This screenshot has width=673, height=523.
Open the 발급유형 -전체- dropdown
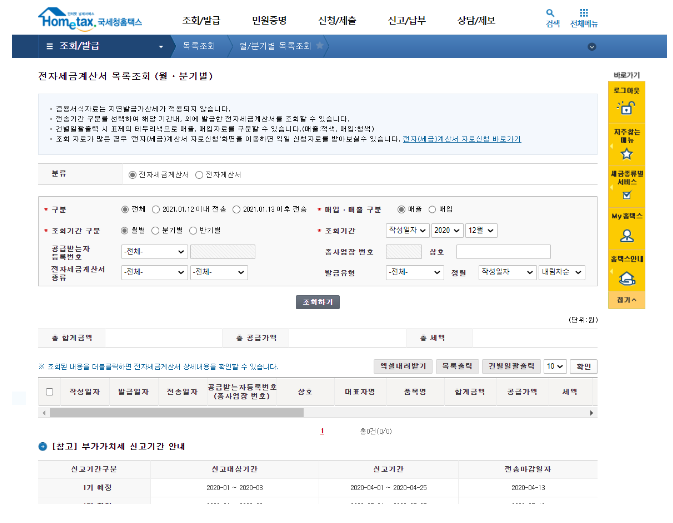(415, 272)
